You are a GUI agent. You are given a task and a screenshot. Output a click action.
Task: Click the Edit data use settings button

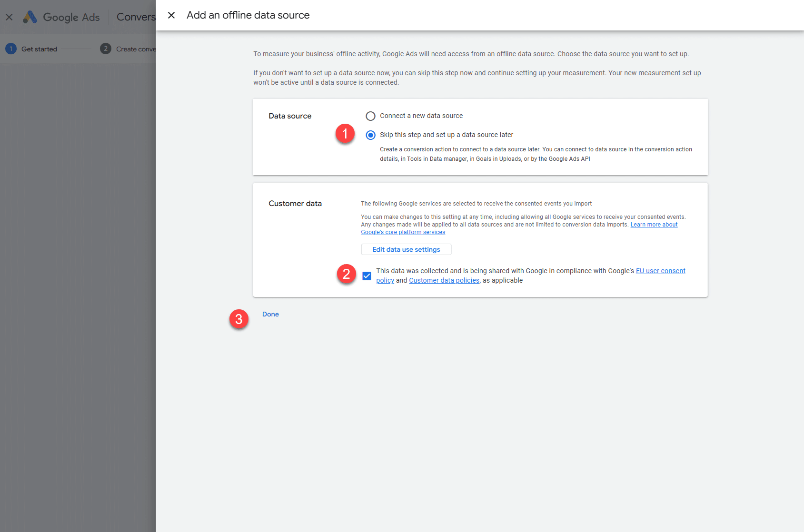click(406, 249)
